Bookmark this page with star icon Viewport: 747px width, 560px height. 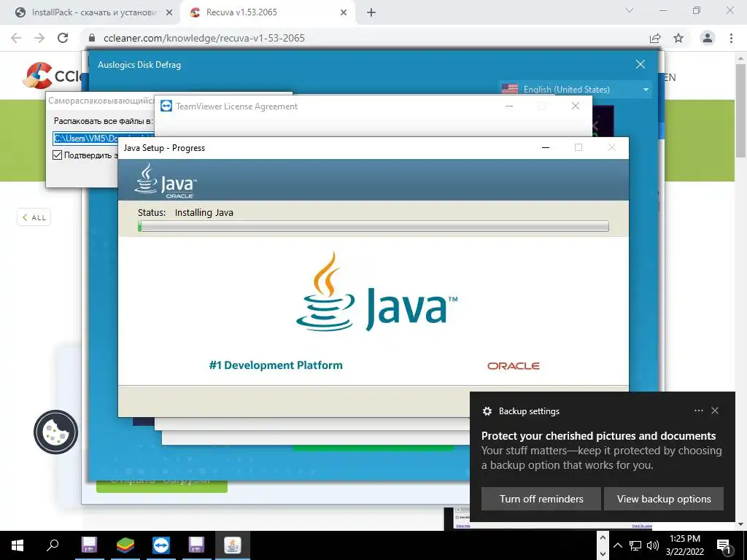coord(678,38)
